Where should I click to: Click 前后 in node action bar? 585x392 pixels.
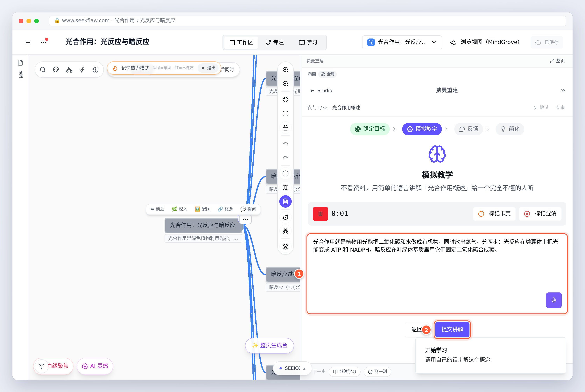point(157,209)
